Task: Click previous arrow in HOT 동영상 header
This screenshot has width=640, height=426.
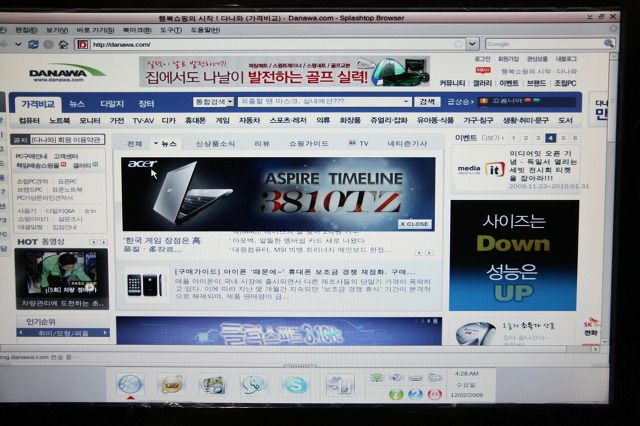Action: pos(93,242)
